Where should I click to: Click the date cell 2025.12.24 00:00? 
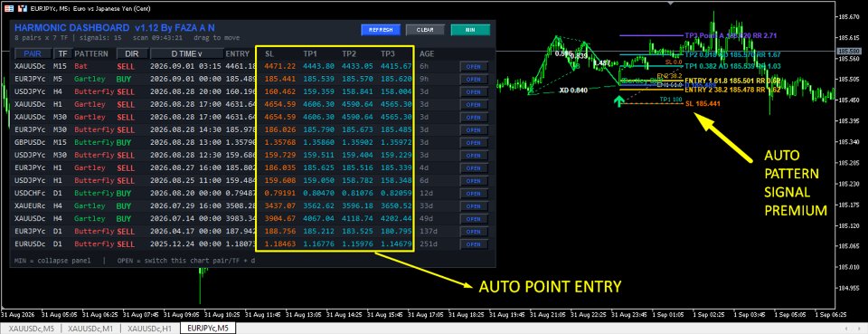coord(184,244)
